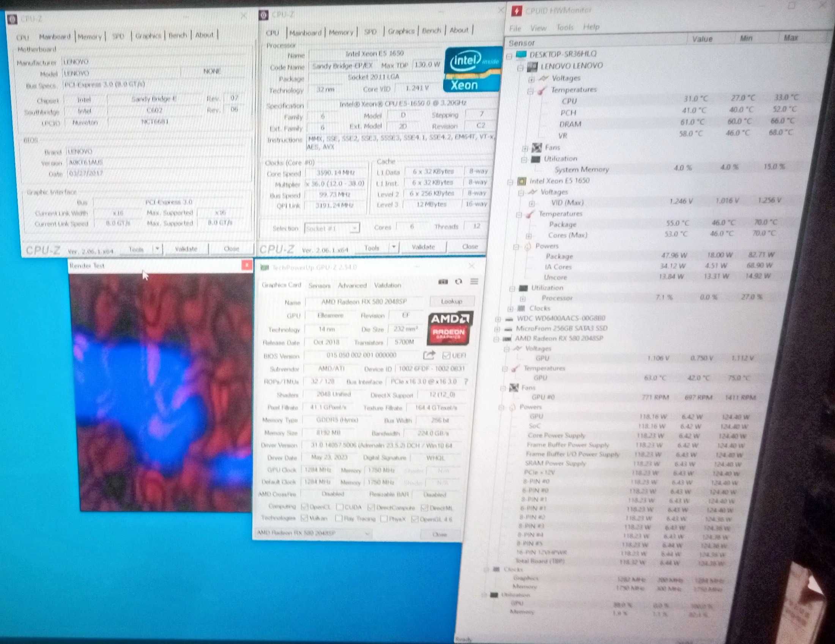Screen dimensions: 835x644
Task: Click the Lookup button in GPU-Z
Action: [x=452, y=301]
